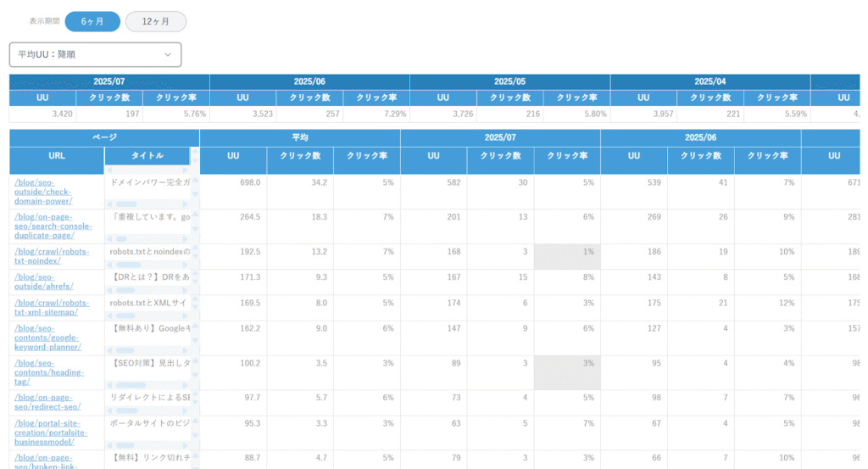The image size is (868, 469).
Task: Click left scroll arrow in 「重複しています」 title cell
Action: coord(109,238)
